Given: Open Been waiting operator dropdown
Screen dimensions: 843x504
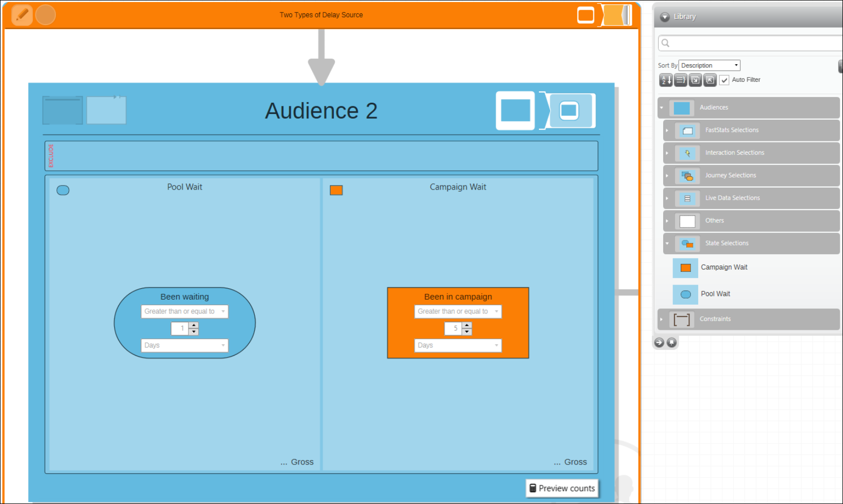Looking at the screenshot, I should pyautogui.click(x=184, y=311).
